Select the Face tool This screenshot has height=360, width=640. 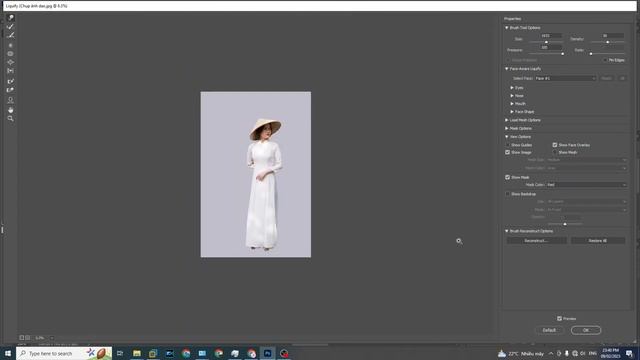click(11, 100)
